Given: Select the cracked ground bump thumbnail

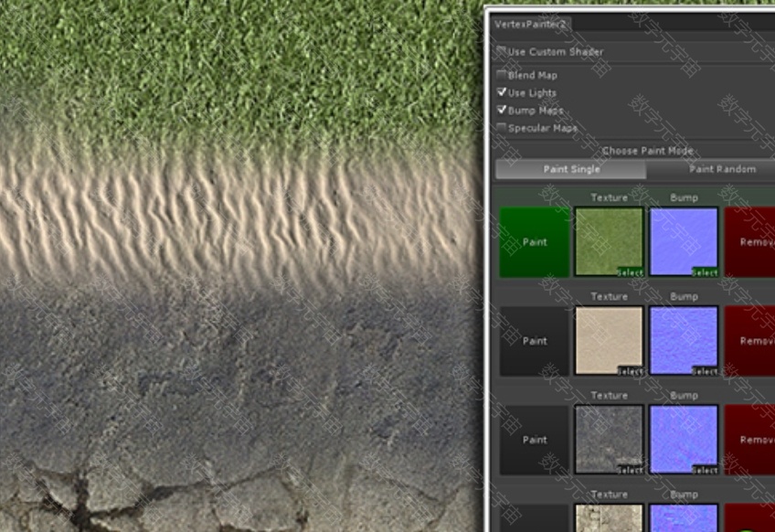Looking at the screenshot, I should (x=684, y=517).
